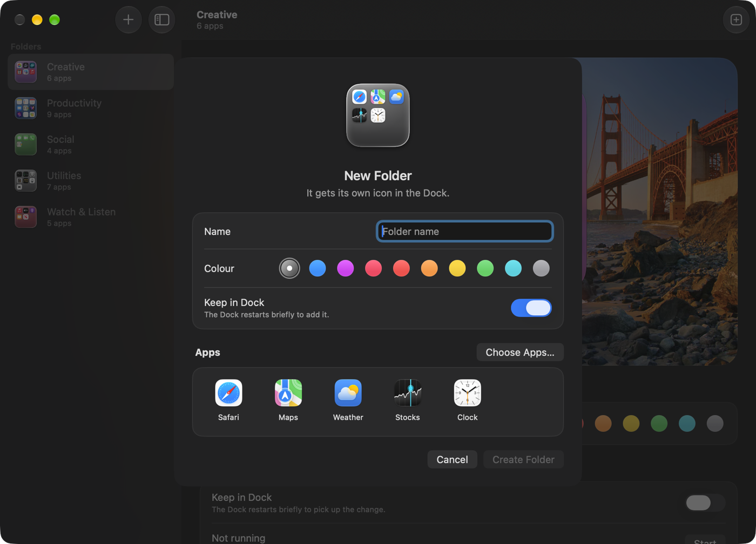756x544 pixels.
Task: Choose the grey colour swatch in dialog
Action: pyautogui.click(x=541, y=268)
